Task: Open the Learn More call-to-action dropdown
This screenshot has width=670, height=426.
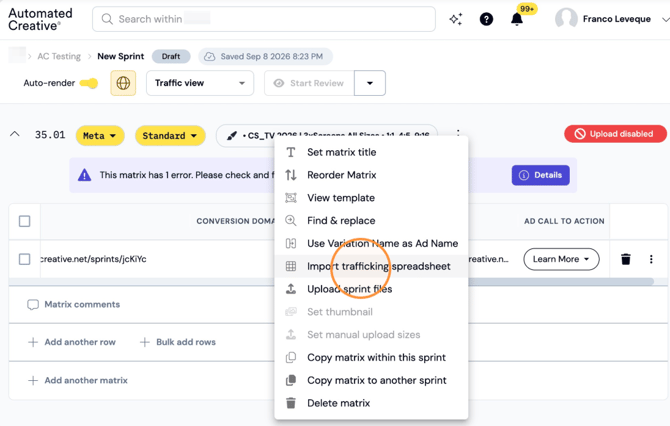Action: click(561, 259)
